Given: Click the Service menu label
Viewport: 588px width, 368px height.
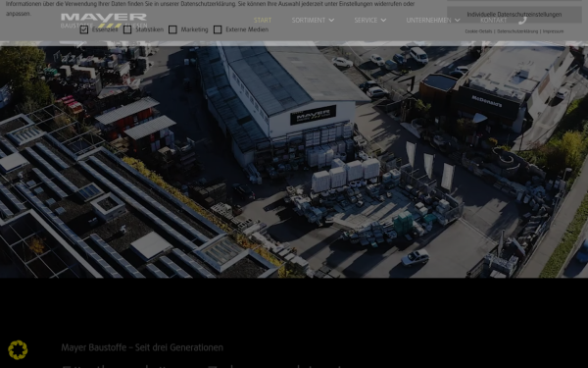Looking at the screenshot, I should 366,21.
